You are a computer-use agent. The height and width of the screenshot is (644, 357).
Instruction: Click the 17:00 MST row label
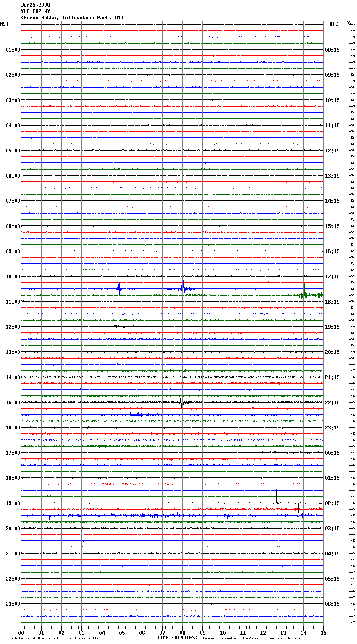(x=13, y=453)
